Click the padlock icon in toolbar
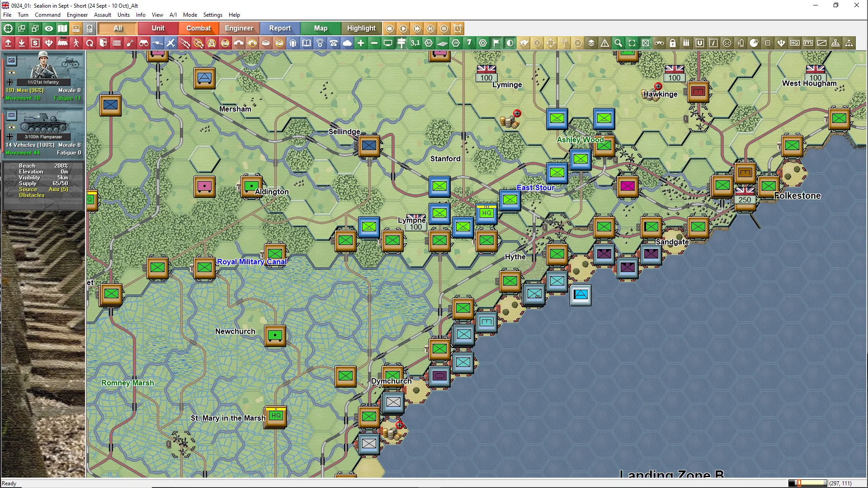868x488 pixels. pos(673,43)
